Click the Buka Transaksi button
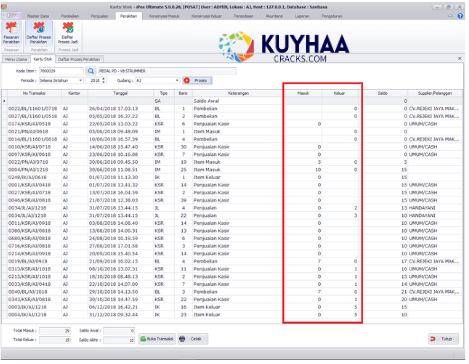This screenshot has height=364, width=469. point(157,339)
